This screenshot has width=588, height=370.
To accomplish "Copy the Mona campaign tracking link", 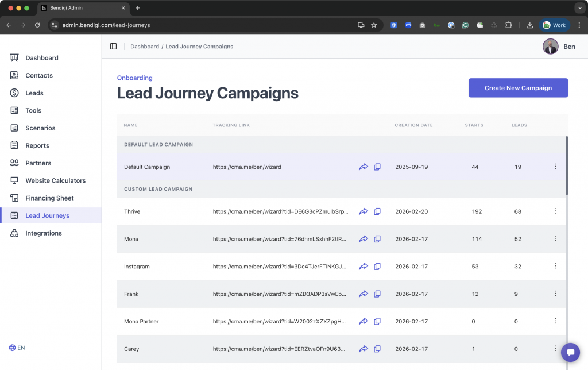I will click(377, 239).
